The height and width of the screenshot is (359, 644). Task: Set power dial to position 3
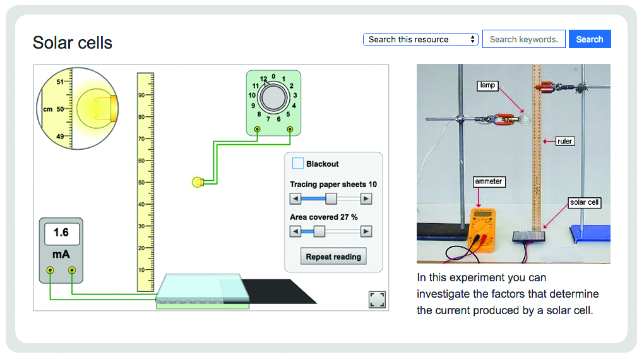point(295,95)
